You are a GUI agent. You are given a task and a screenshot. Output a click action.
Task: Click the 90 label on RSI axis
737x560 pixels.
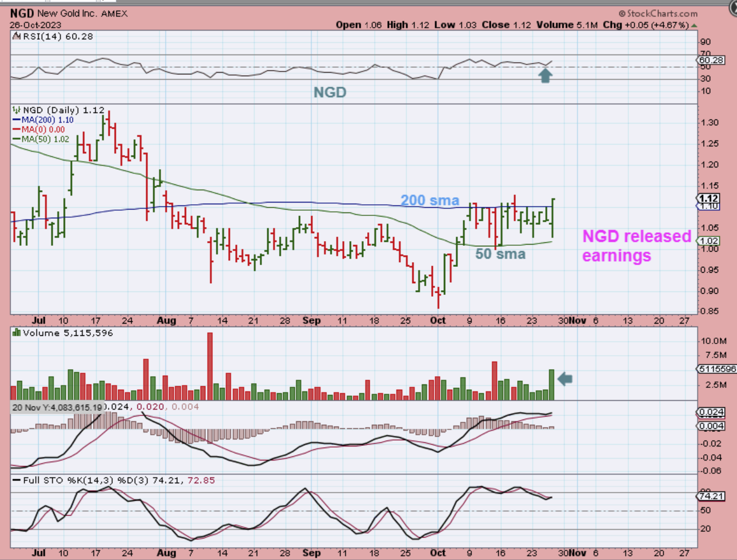(x=706, y=42)
